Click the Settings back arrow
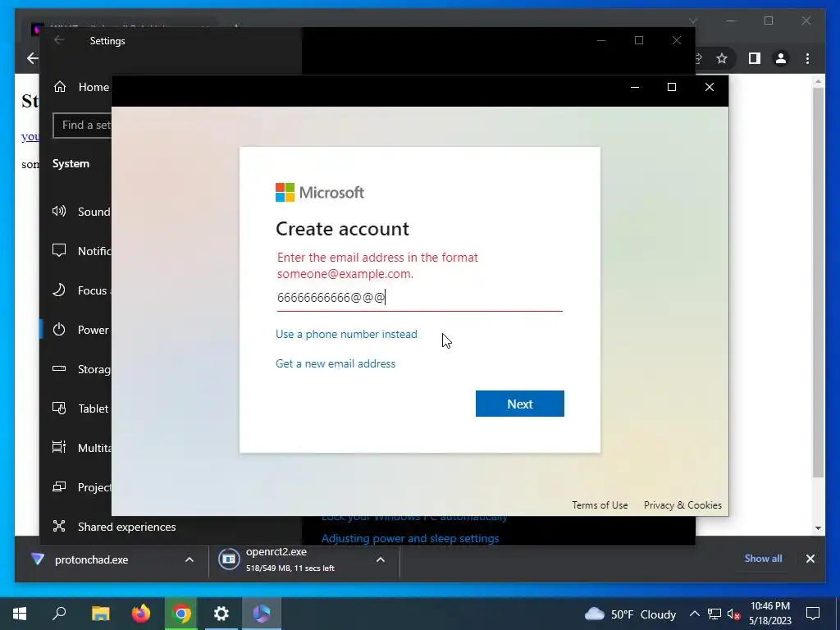The height and width of the screenshot is (630, 840). [x=59, y=40]
